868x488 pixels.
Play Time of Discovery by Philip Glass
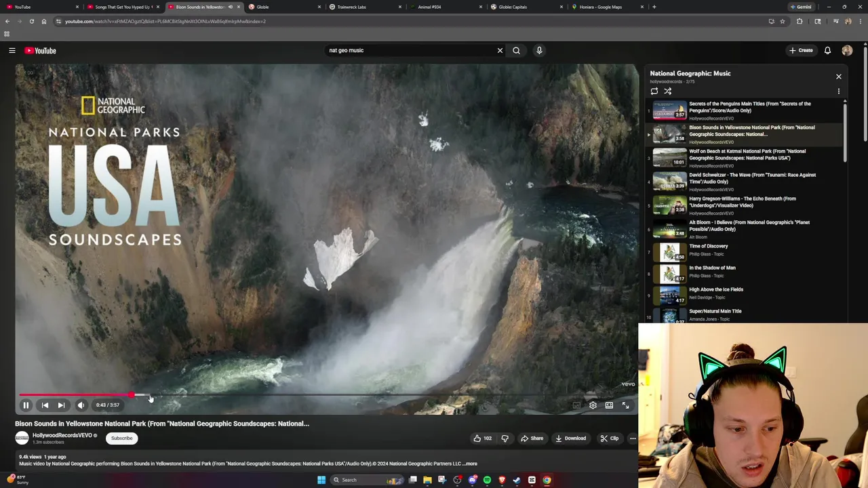click(x=744, y=252)
